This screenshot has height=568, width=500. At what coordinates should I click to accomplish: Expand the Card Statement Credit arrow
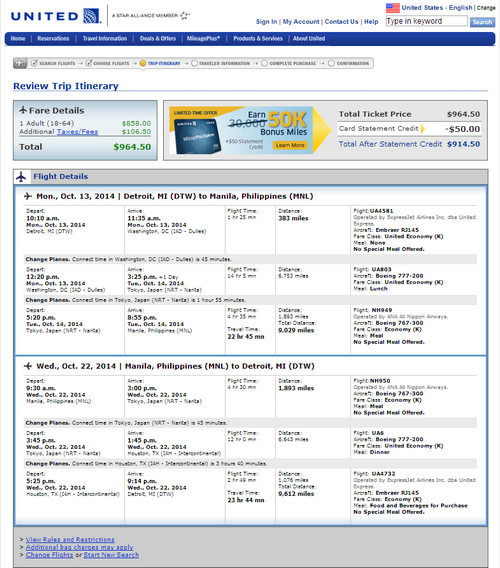click(422, 129)
